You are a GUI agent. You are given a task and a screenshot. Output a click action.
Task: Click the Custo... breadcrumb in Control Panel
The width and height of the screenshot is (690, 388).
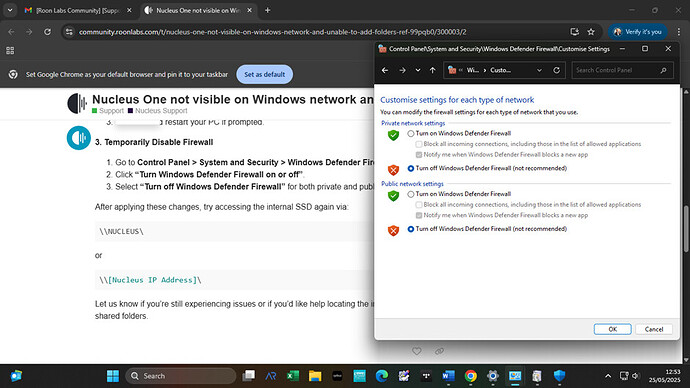pyautogui.click(x=501, y=70)
